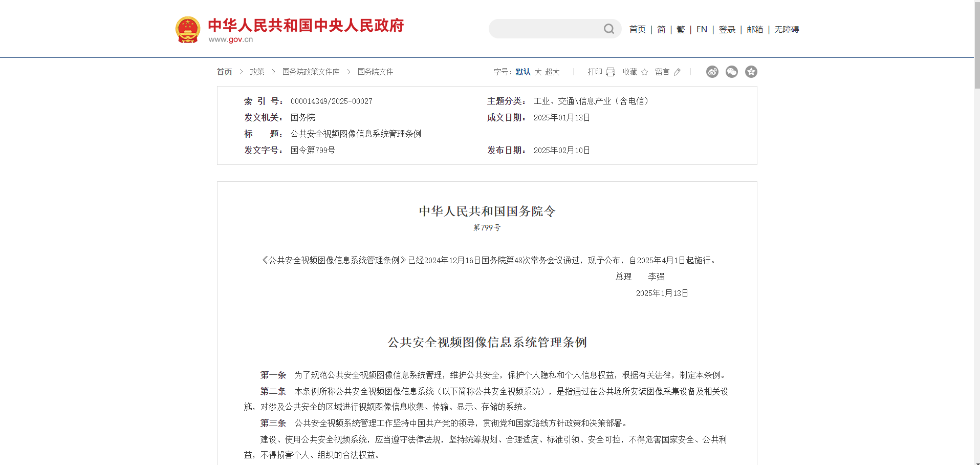Image resolution: width=980 pixels, height=465 pixels.
Task: Open the 无障碍 accessibility link
Action: [787, 29]
